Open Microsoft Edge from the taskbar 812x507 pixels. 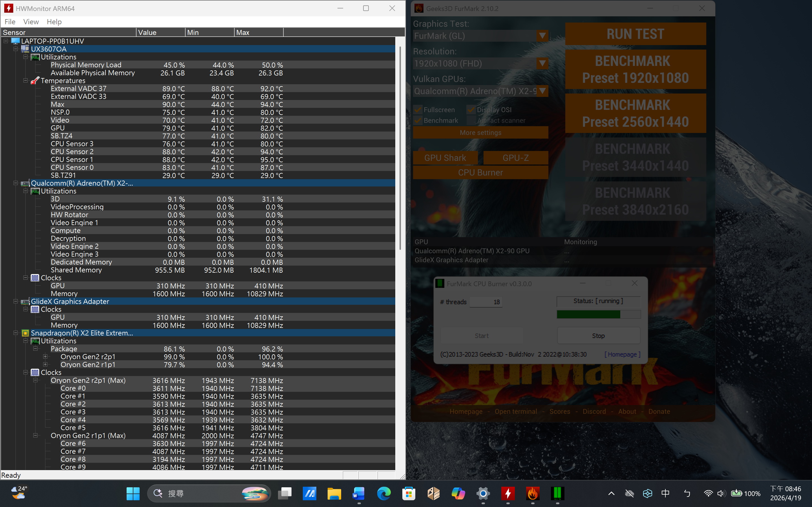pyautogui.click(x=383, y=493)
